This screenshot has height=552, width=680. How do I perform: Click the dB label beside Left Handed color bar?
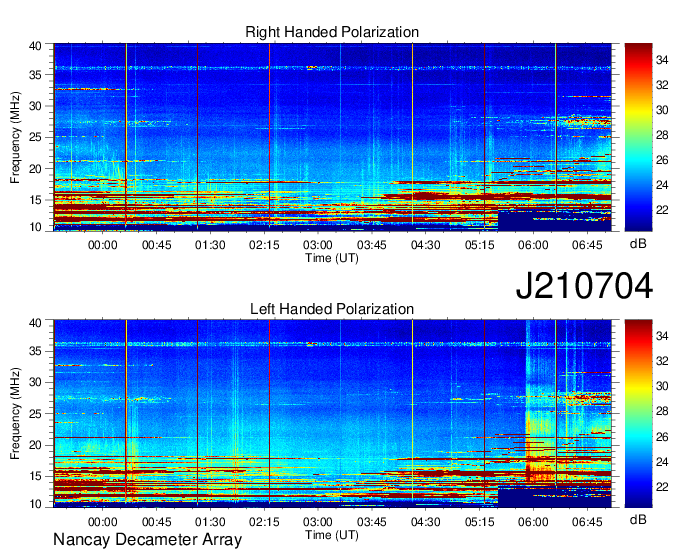point(638,519)
